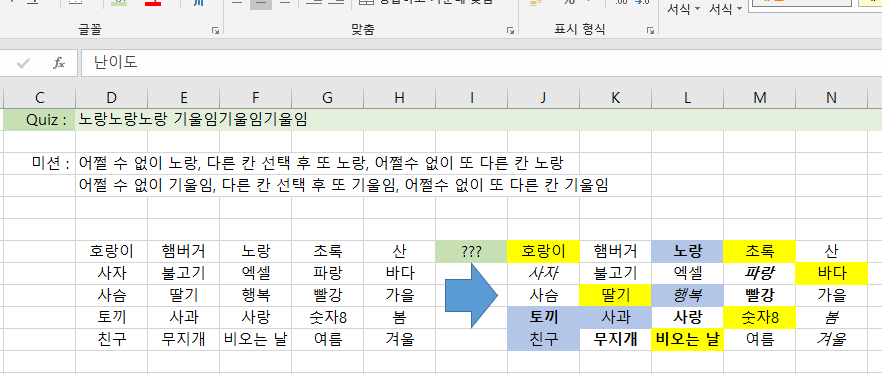
Task: Select '엑셀' cell in column F
Action: [255, 273]
